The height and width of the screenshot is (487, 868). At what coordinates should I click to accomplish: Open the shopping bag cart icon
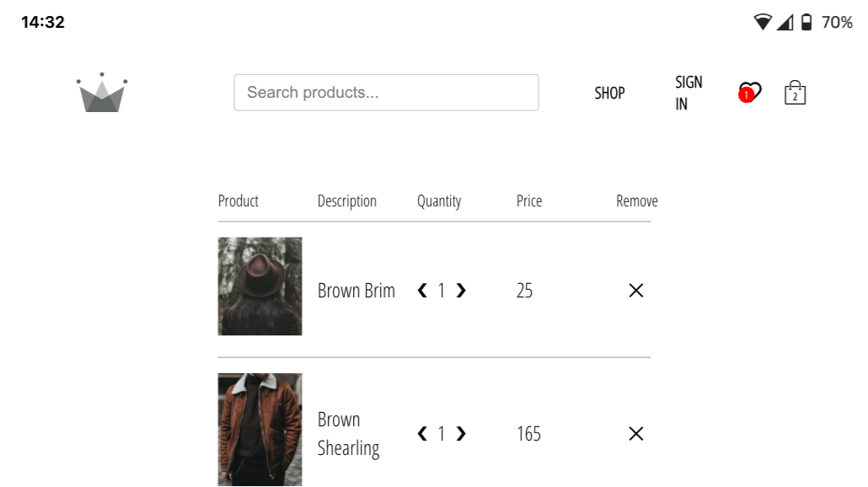[795, 93]
